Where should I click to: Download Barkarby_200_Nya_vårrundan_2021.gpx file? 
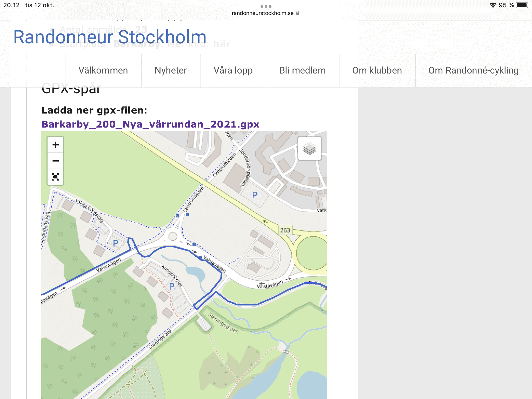click(150, 124)
